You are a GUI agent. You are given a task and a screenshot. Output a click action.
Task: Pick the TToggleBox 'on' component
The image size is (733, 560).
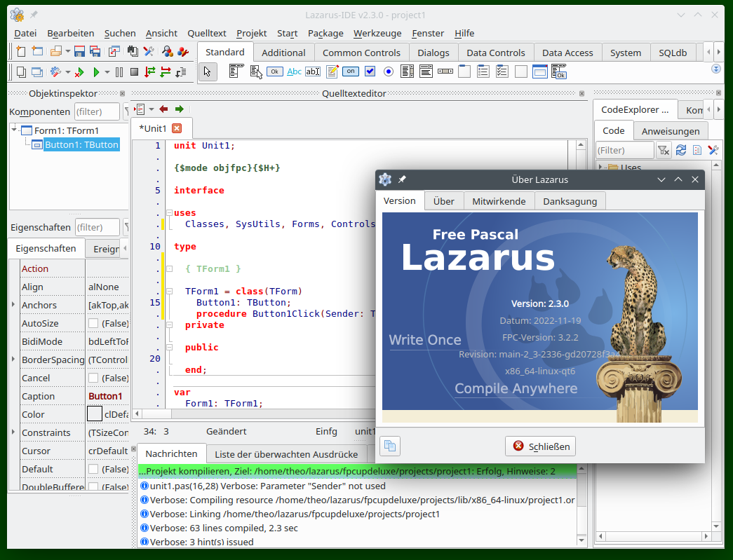pyautogui.click(x=351, y=71)
